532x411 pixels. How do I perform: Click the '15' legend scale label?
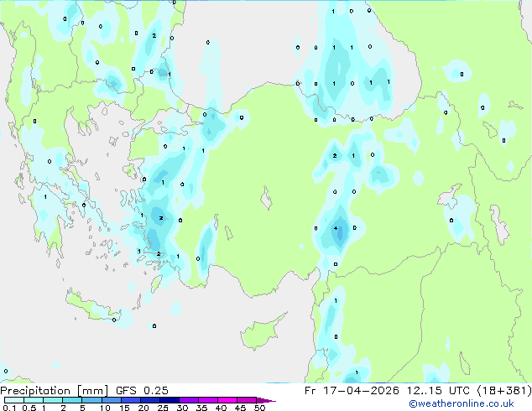124,408
